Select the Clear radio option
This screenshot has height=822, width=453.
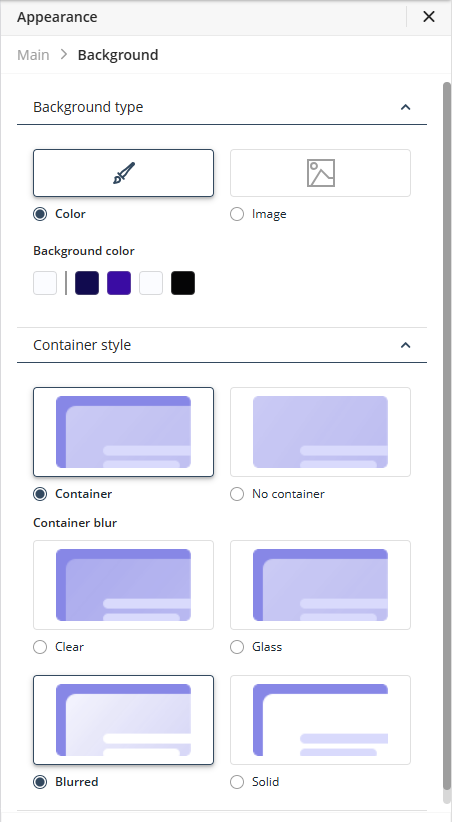coord(40,647)
